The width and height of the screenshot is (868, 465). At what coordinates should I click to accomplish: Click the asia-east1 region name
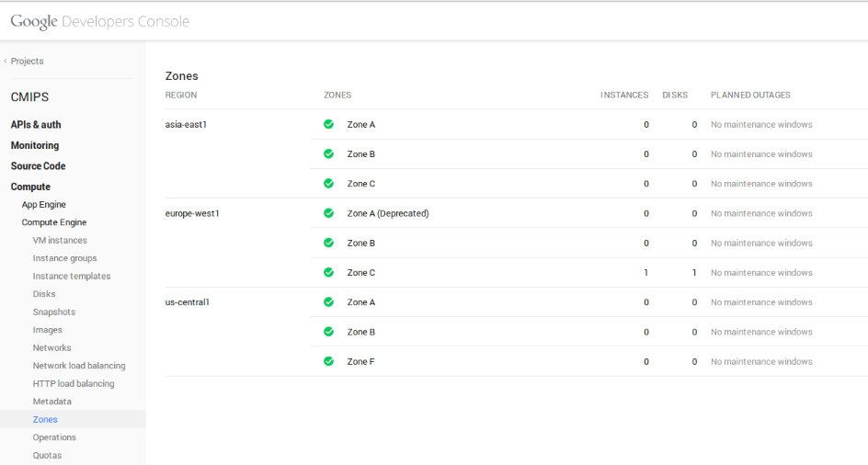tap(186, 125)
